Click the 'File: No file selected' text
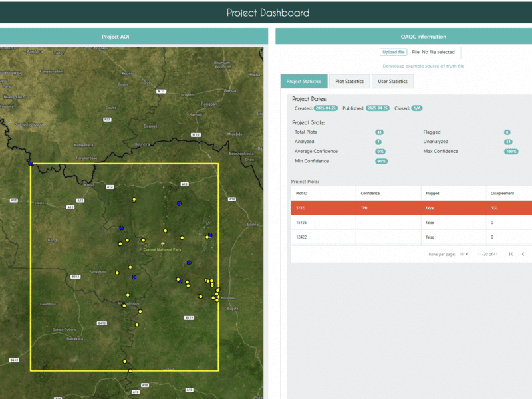532x399 pixels. pos(434,52)
